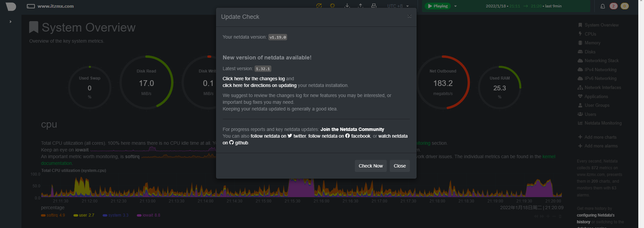The image size is (644, 228).
Task: Click the upload snapshot icon in toolbar
Action: [x=361, y=6]
